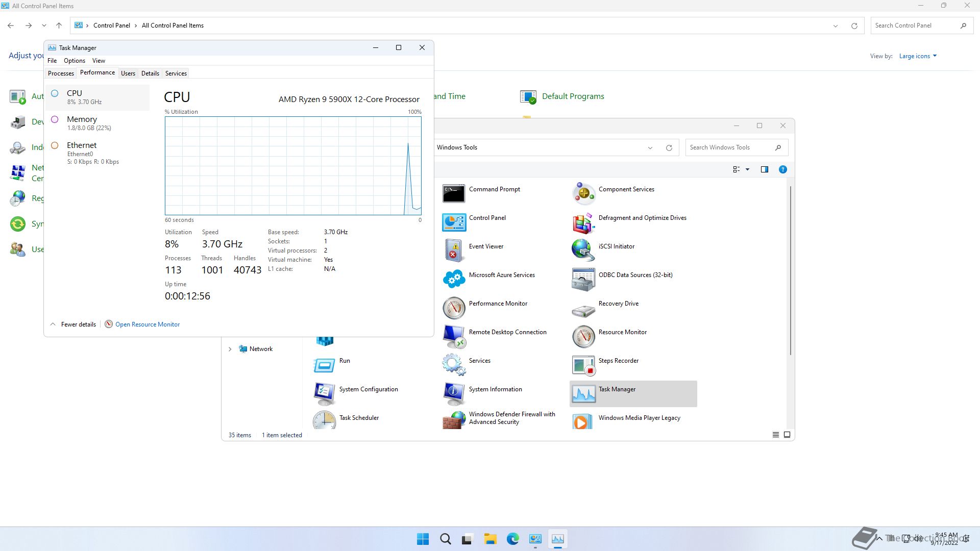Expand Windows Tools address history dropdown
The image size is (980, 551).
tap(650, 148)
